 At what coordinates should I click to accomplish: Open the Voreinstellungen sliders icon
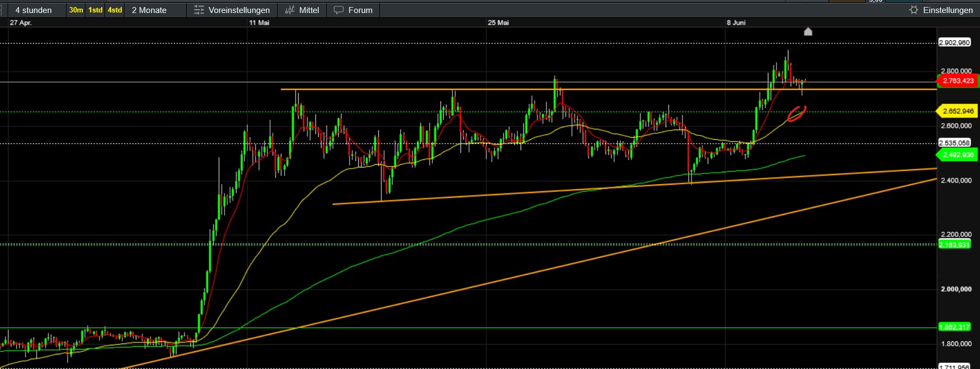point(199,10)
